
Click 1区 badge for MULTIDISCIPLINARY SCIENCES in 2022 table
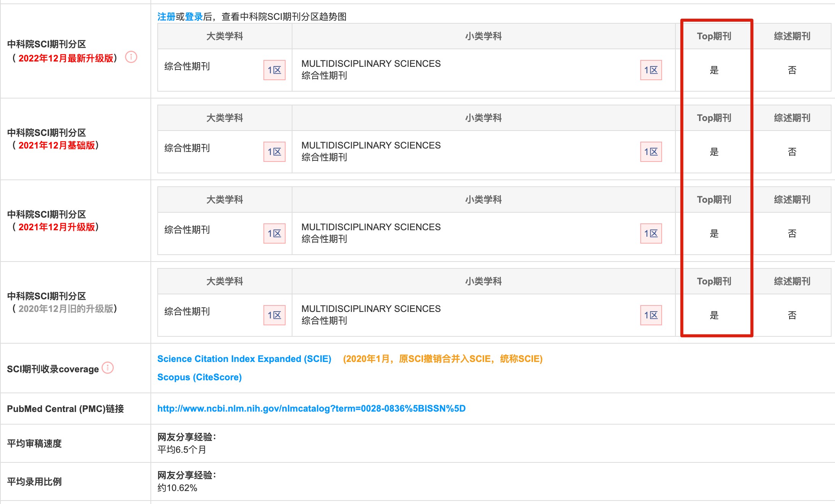coord(651,70)
